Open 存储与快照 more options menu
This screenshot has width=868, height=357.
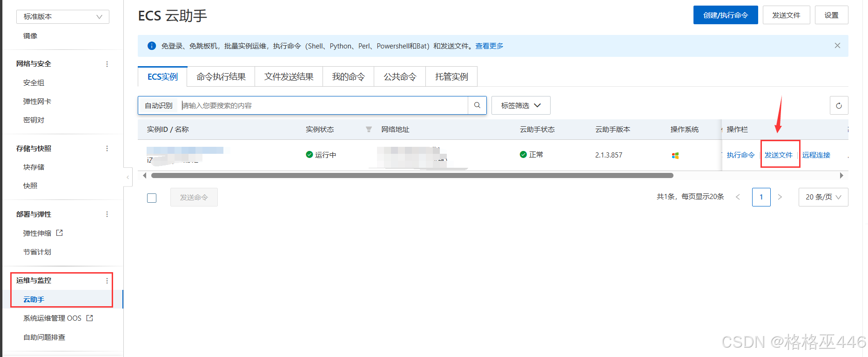tap(107, 148)
